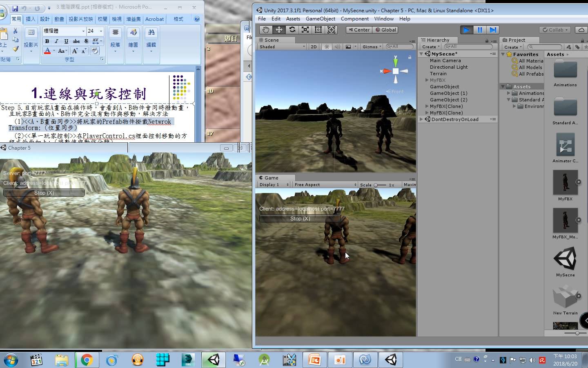The width and height of the screenshot is (588, 368).
Task: Expand the DontDestroyOnLoad scene node
Action: pos(422,119)
